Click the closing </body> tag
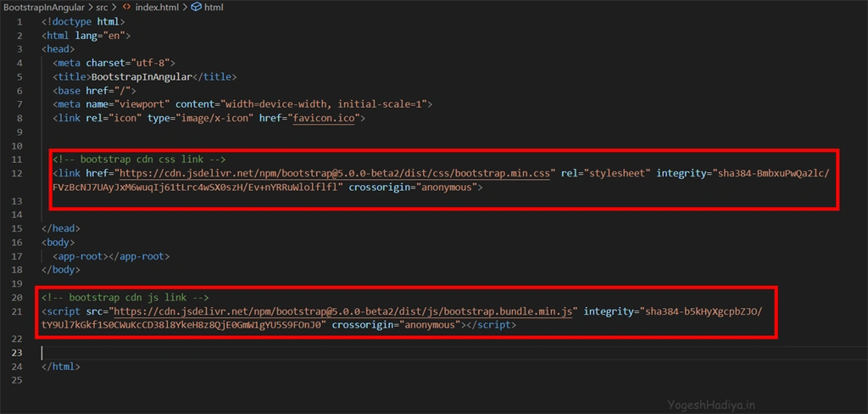868x414 pixels. [x=61, y=270]
